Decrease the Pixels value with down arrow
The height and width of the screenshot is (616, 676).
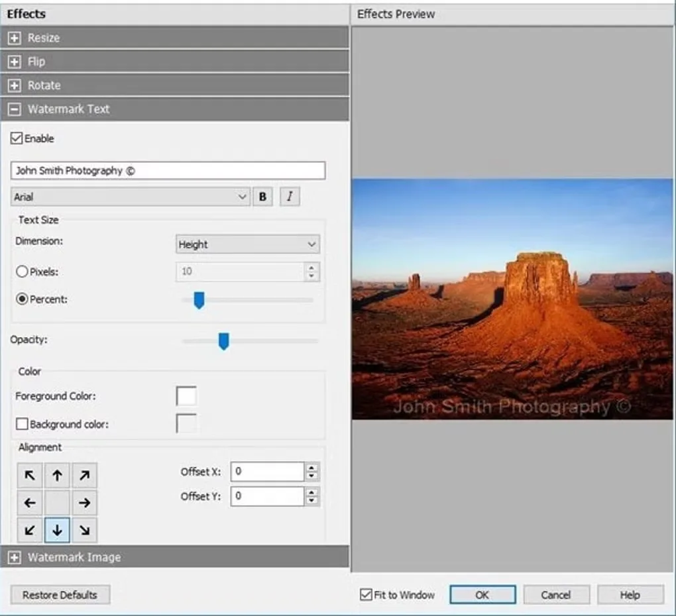point(311,276)
